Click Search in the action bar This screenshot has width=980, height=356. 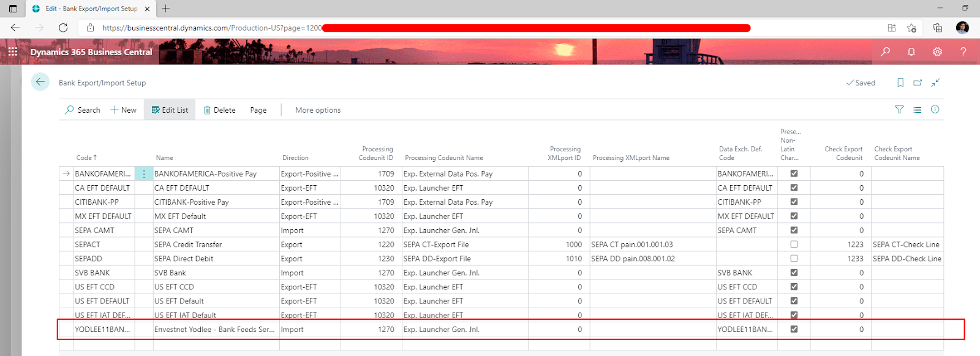click(83, 110)
